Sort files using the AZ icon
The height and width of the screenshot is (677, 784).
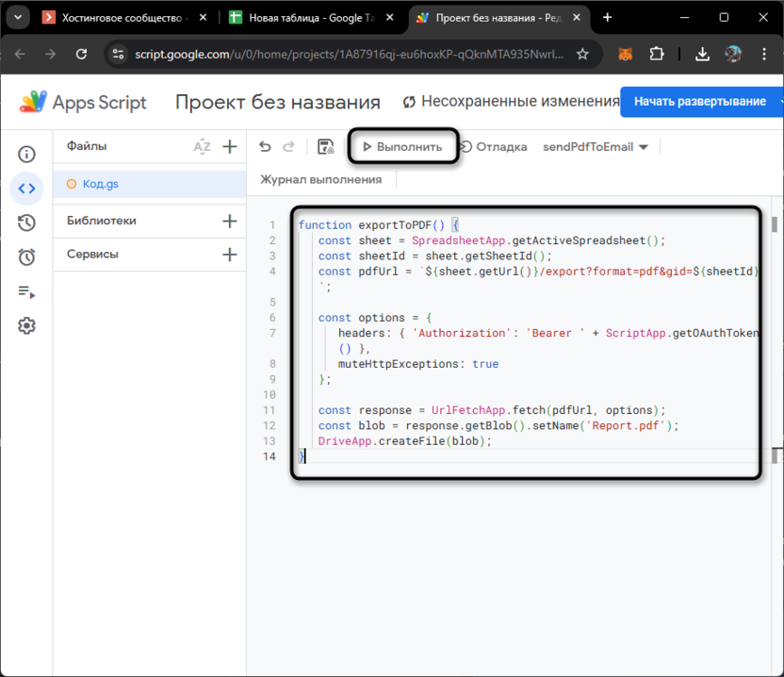202,146
